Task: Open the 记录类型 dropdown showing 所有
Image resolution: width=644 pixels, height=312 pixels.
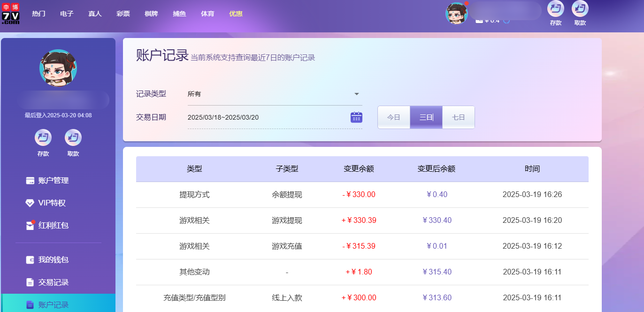Action: point(275,94)
